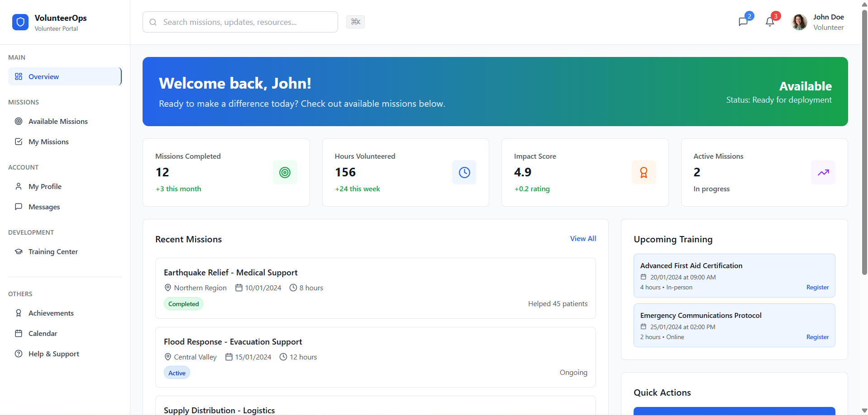868x416 pixels.
Task: Click the purple trend icon in Active Missions
Action: (823, 172)
